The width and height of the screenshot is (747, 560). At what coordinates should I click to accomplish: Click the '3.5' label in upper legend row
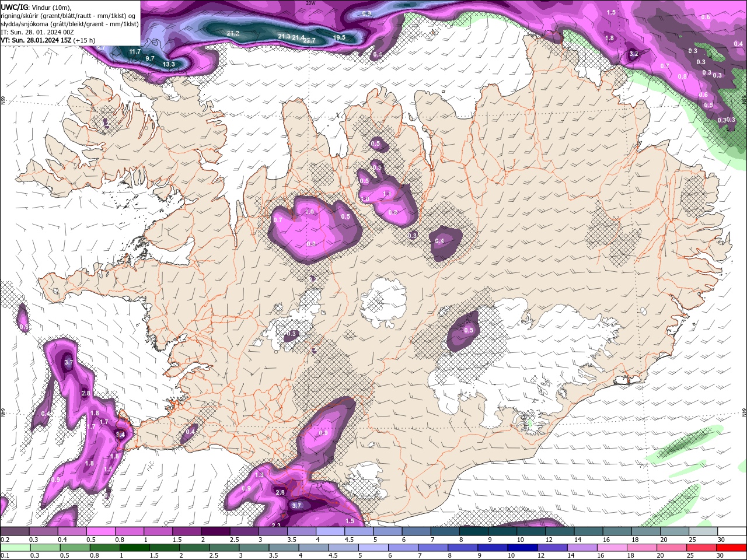292,540
